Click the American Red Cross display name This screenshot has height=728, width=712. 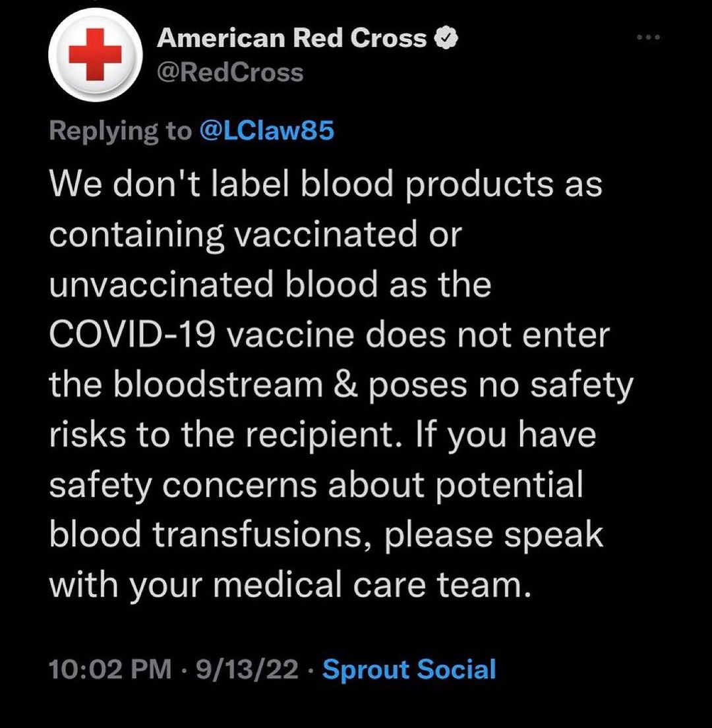(292, 40)
